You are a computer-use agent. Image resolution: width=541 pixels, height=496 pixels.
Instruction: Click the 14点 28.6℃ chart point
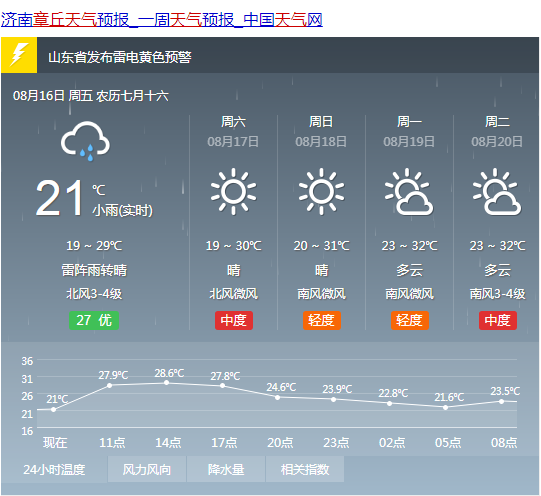pyautogui.click(x=166, y=383)
